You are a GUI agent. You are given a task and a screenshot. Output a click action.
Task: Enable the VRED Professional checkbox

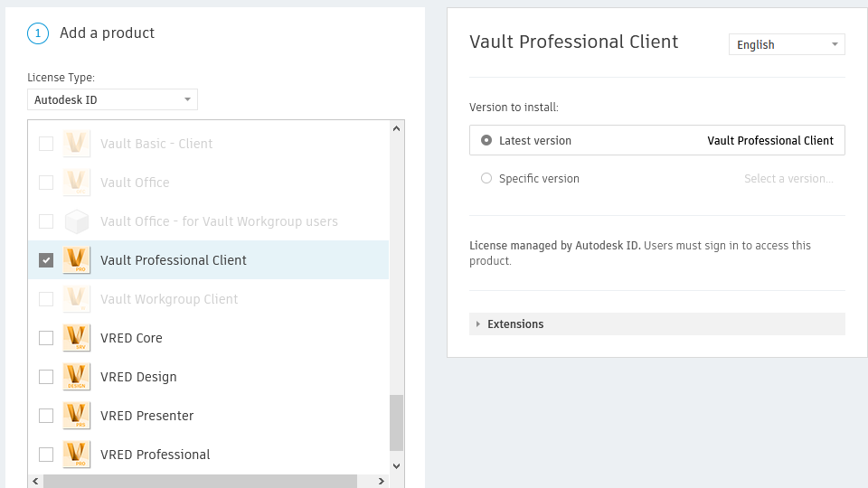tap(46, 455)
